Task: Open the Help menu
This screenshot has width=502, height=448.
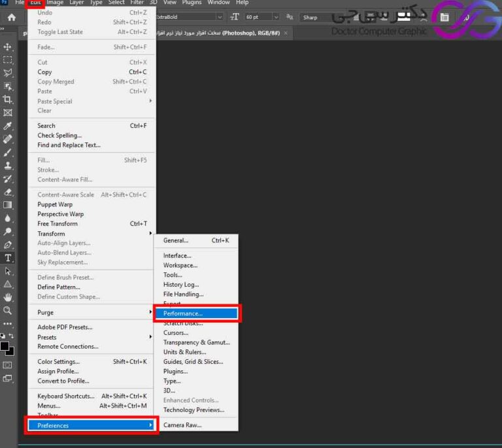Action: coord(242,3)
